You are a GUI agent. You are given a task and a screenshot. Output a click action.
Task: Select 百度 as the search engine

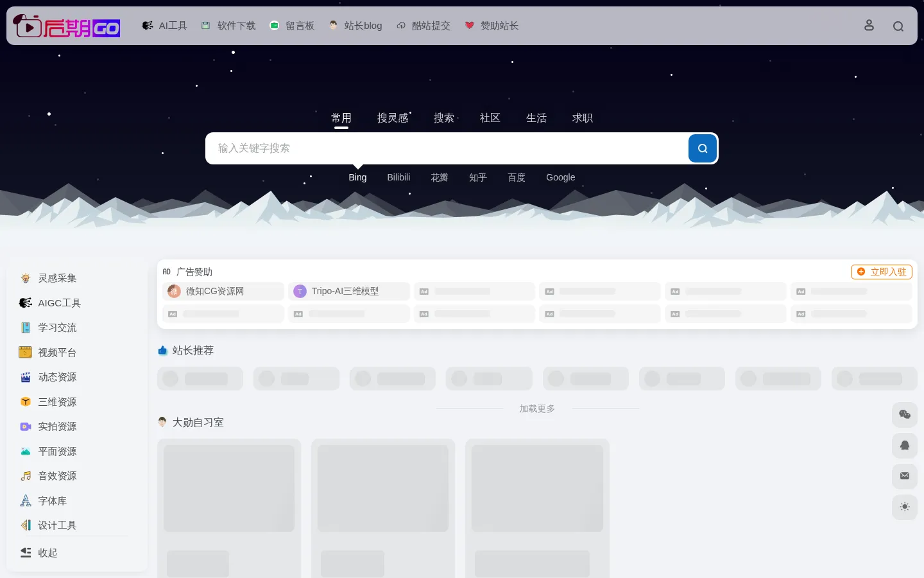tap(517, 177)
